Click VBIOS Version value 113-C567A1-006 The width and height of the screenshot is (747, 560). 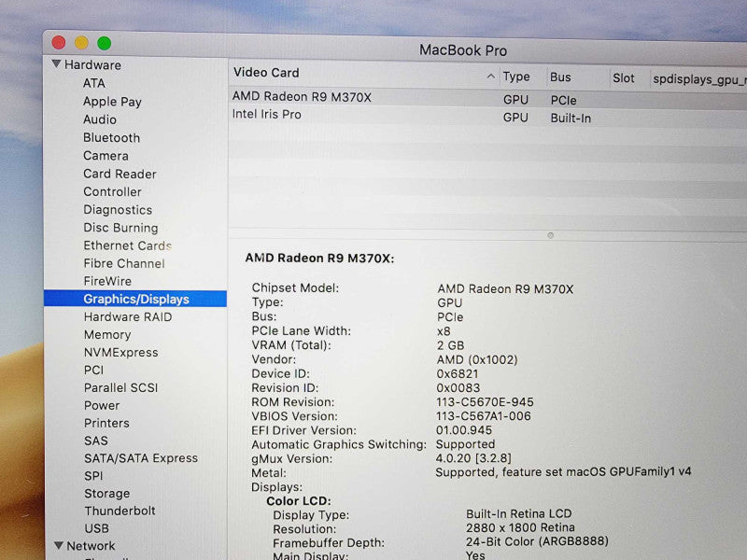483,416
